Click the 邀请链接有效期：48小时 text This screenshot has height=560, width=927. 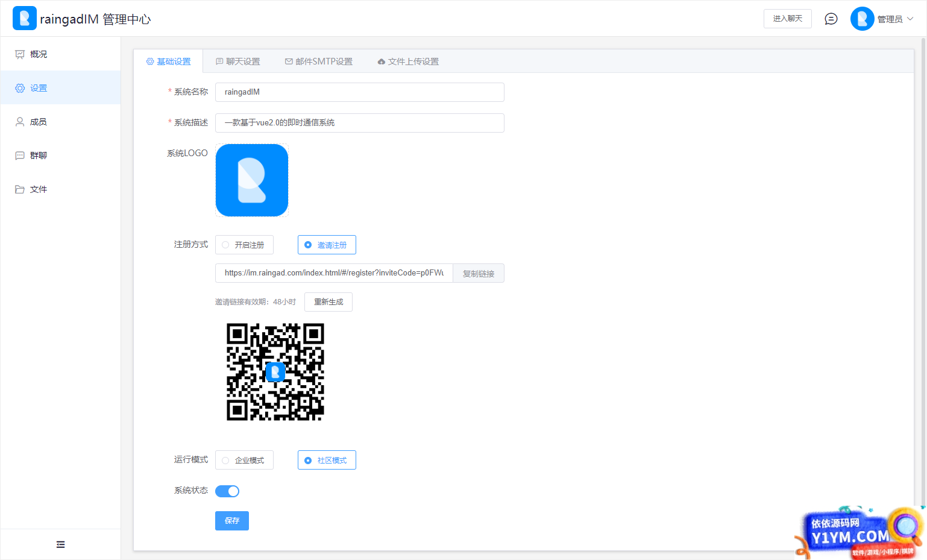(256, 302)
